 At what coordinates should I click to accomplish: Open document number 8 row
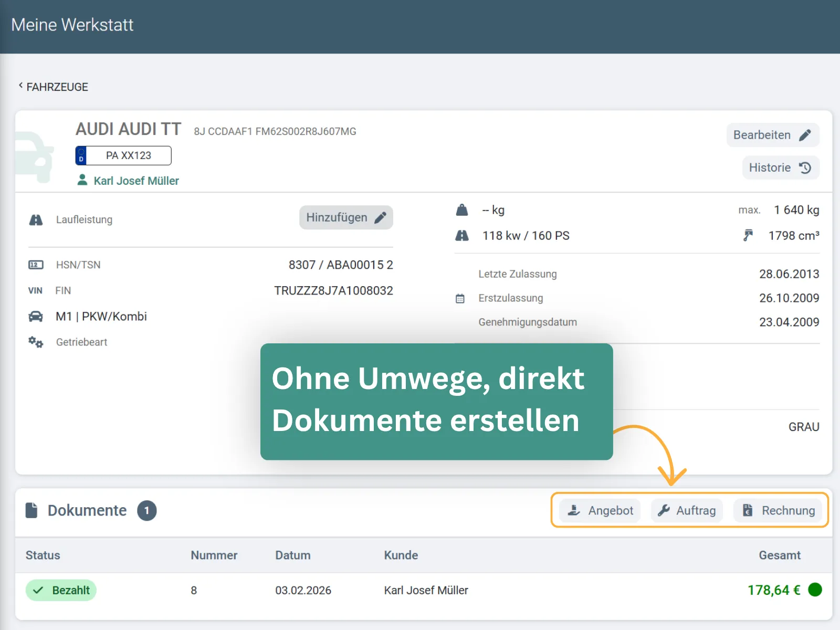tap(424, 590)
